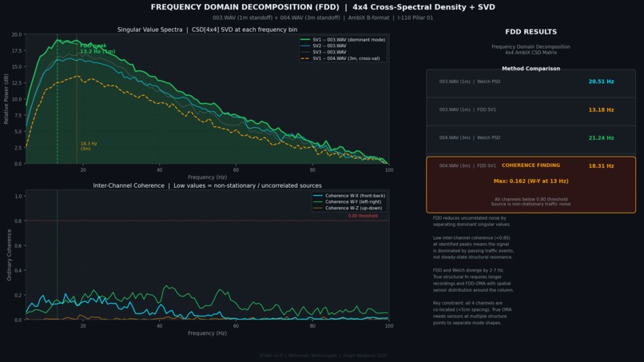Click the 'Method Comparison' heading

(x=531, y=69)
